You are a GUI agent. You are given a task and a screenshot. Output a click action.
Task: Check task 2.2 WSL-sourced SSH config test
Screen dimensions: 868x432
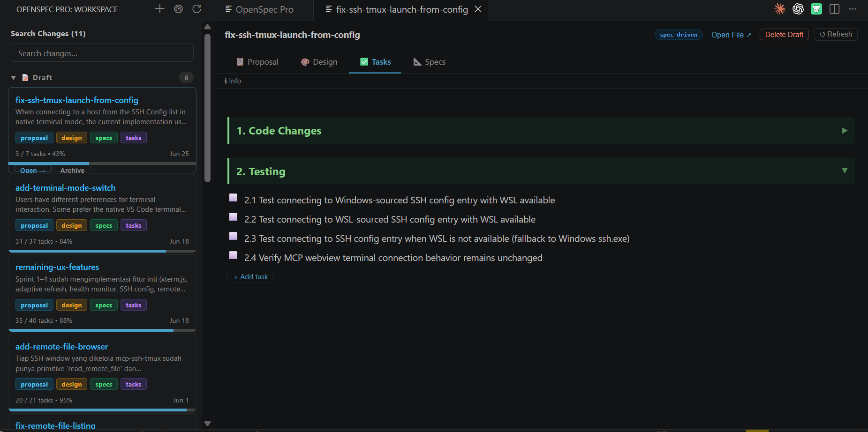(233, 217)
